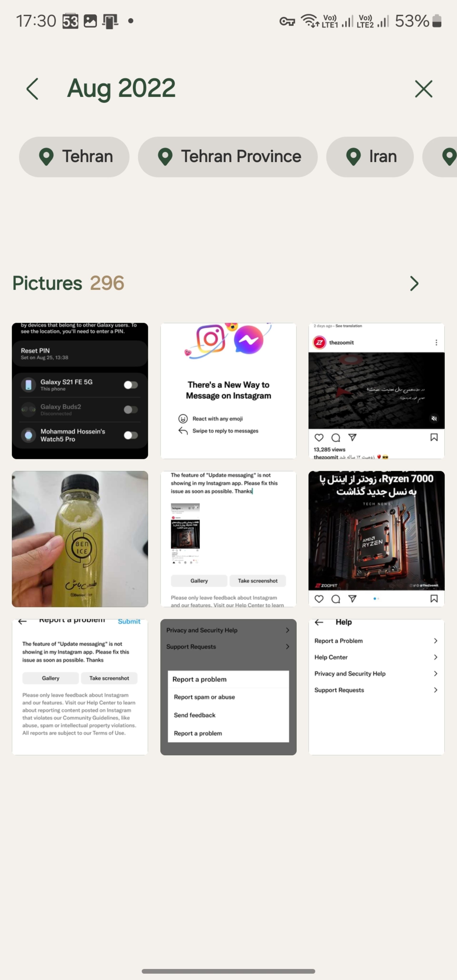Tap Take screenshot button in feedback form
This screenshot has height=980, width=457.
click(x=257, y=580)
